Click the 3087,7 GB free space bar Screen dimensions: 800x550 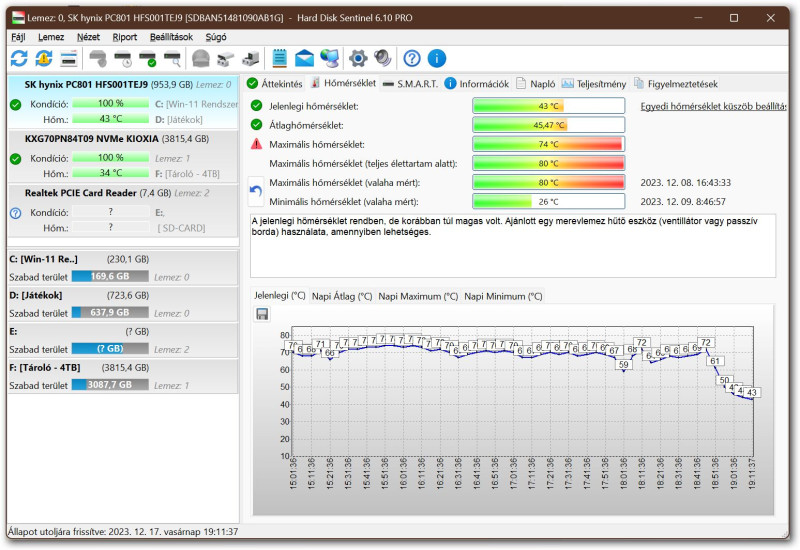(110, 385)
